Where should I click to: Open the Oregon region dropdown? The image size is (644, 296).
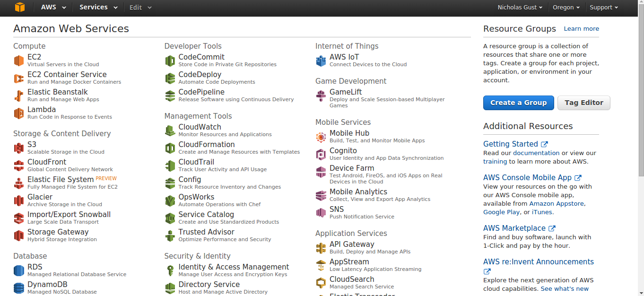click(566, 7)
